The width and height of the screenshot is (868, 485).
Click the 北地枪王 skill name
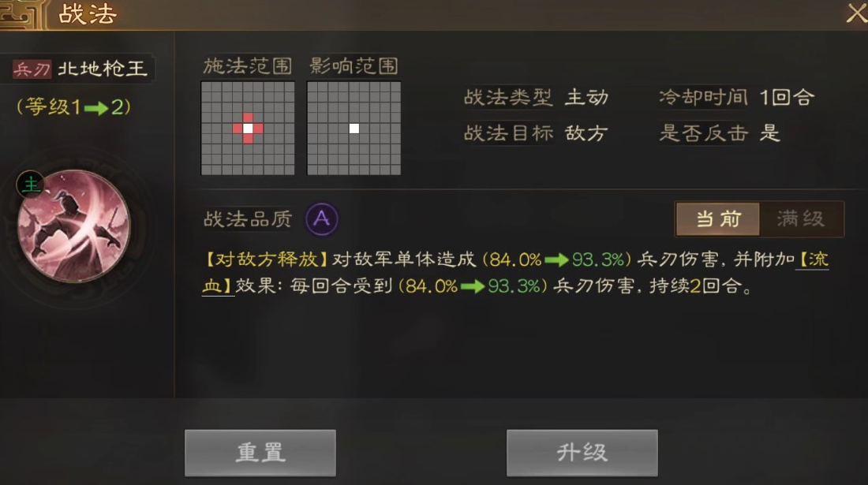pos(103,69)
